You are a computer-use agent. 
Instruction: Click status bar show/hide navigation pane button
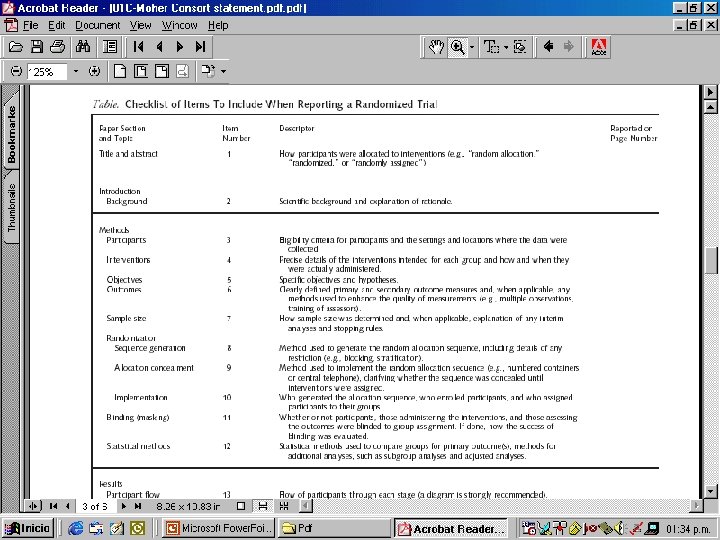click(x=33, y=506)
